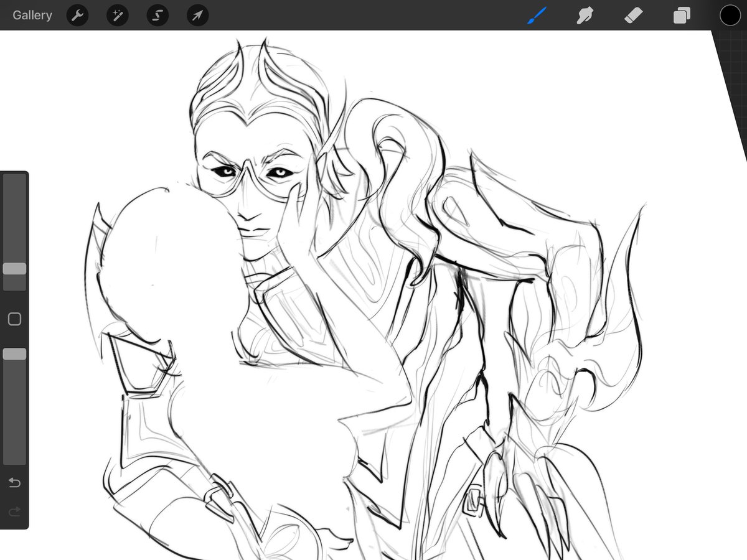Open the black color picker swatch
This screenshot has height=560, width=747.
730,16
